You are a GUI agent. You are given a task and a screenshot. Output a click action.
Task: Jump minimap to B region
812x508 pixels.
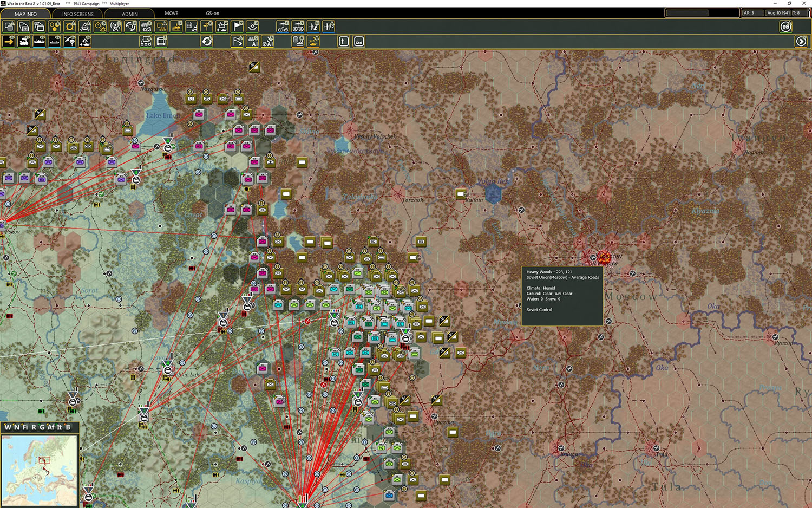(x=68, y=427)
